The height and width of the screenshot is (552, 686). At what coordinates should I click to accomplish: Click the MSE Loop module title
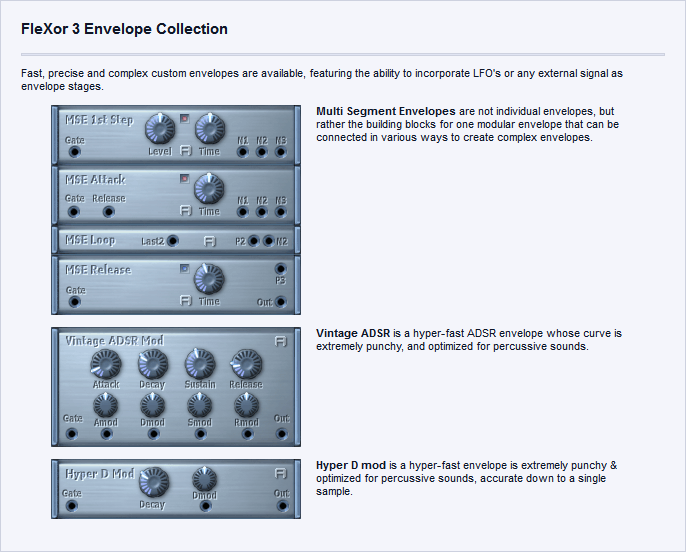click(x=90, y=240)
